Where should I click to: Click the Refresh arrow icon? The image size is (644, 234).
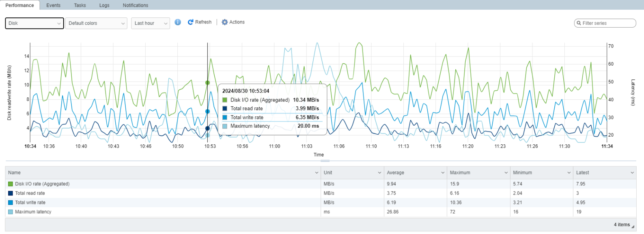pos(190,22)
